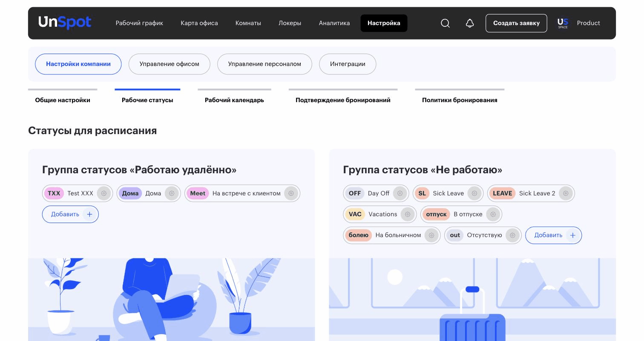Viewport: 644px width, 341px height.
Task: Click Создать заявку button
Action: point(516,23)
